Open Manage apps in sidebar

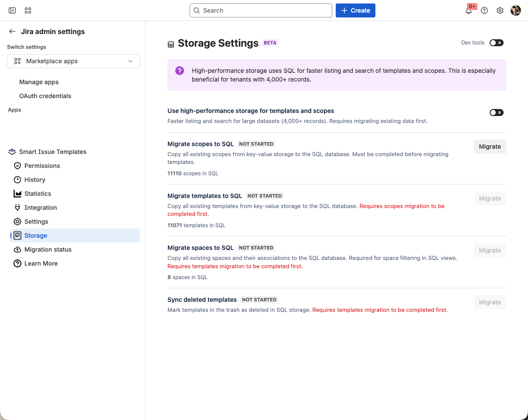point(39,82)
